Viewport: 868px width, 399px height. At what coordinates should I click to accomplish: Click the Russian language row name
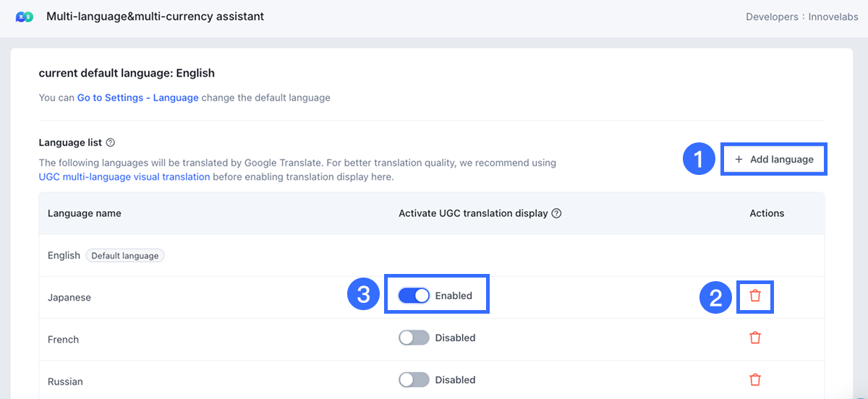(x=65, y=381)
